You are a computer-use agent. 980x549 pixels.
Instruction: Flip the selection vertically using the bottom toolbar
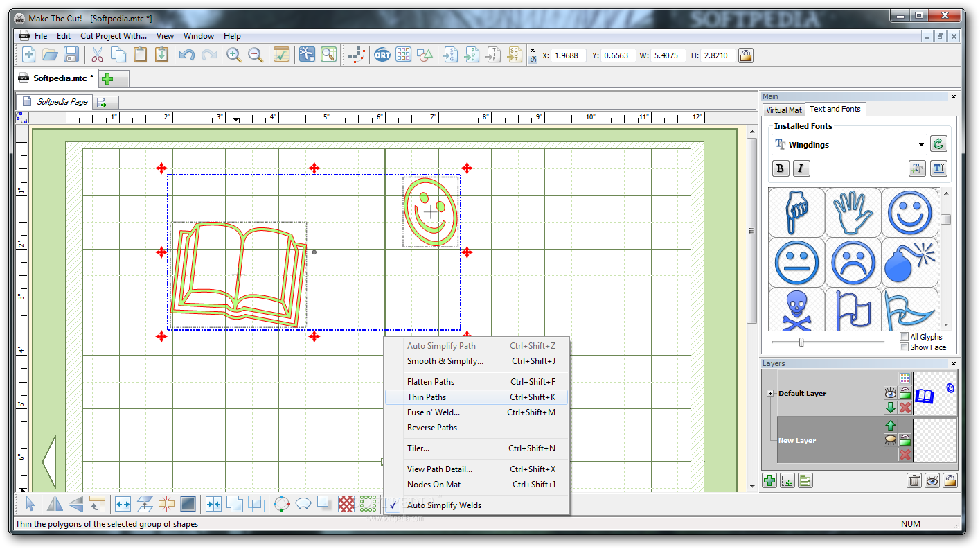tap(75, 504)
